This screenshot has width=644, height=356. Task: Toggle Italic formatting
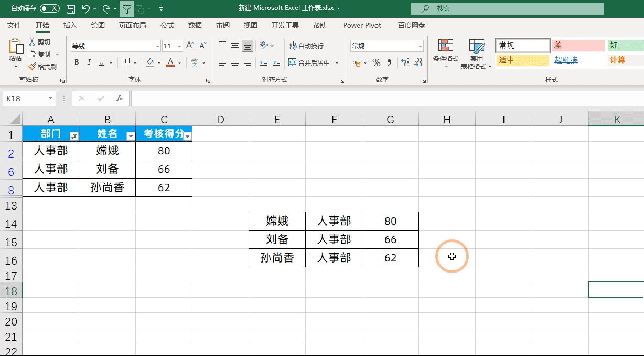pyautogui.click(x=89, y=62)
